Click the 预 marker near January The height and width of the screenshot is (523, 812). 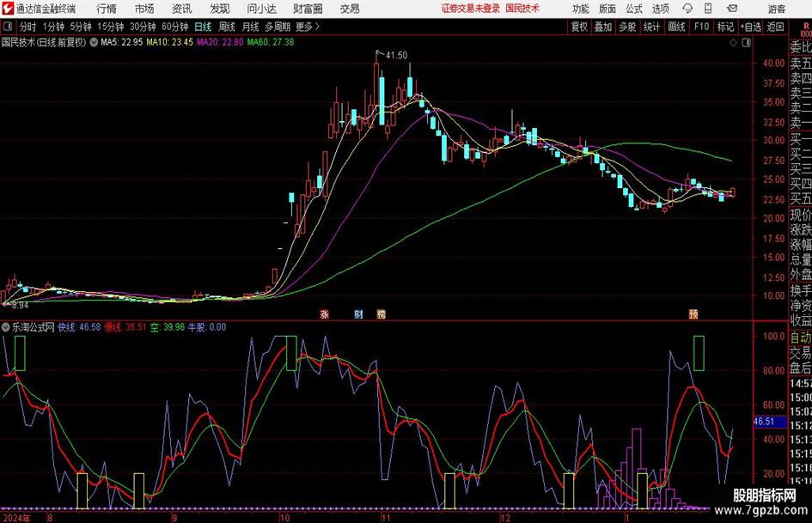coord(693,313)
